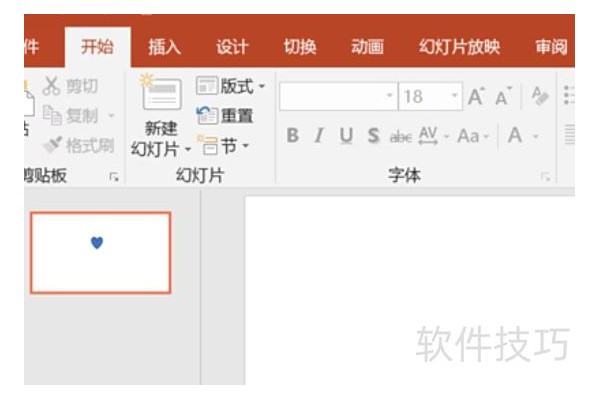Open the 审阅 review tab

(551, 47)
